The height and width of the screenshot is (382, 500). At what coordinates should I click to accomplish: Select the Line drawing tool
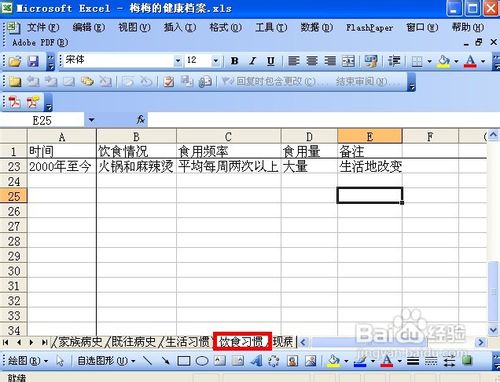tap(147, 361)
